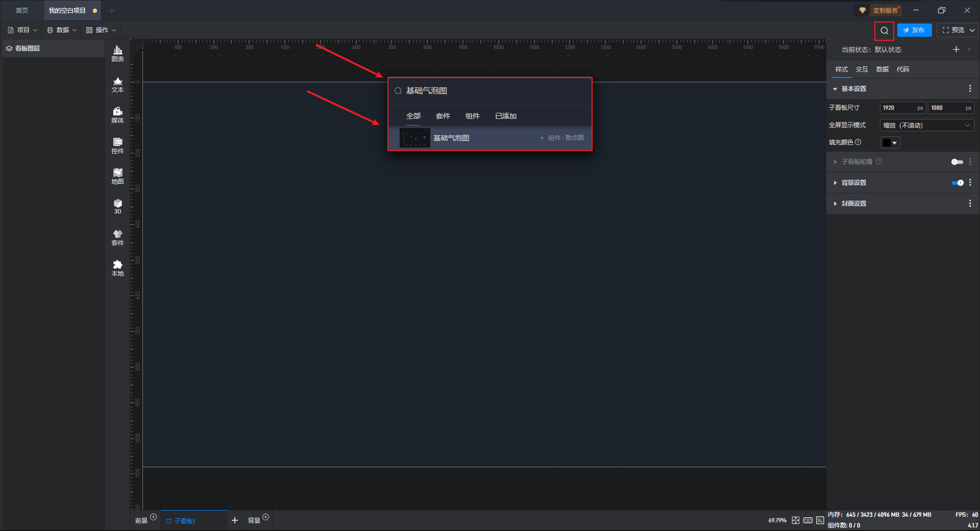
Task: Open the 操作 dropdown menu
Action: [x=101, y=30]
